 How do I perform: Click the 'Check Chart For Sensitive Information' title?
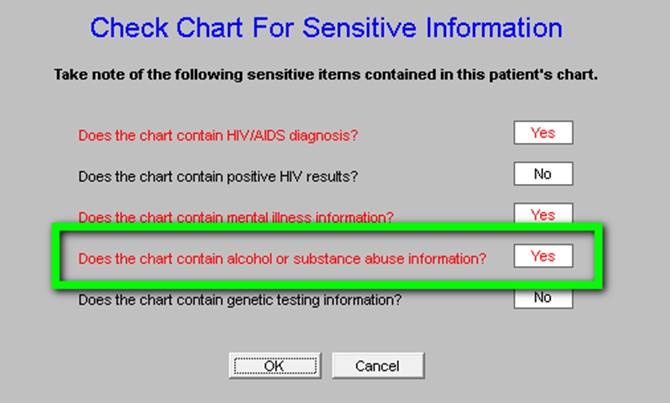(326, 28)
